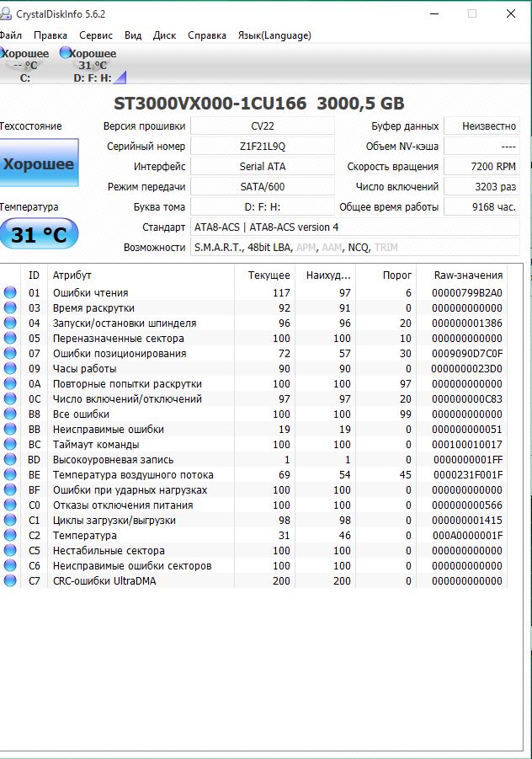
Task: Select the D: F: H: disk tab
Action: [93, 65]
